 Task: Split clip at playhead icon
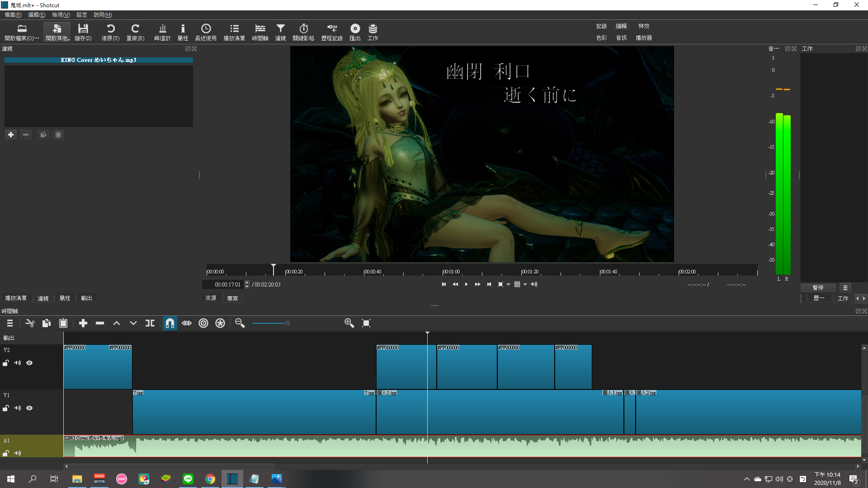pyautogui.click(x=150, y=323)
